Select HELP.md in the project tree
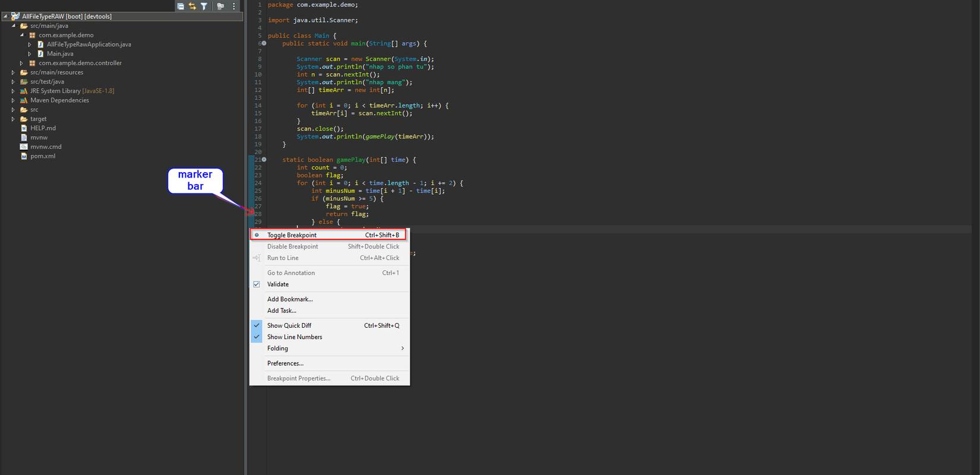This screenshot has height=475, width=980. click(43, 128)
